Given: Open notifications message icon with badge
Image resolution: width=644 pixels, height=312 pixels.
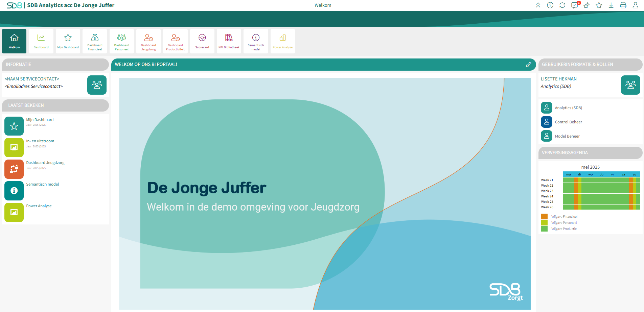Looking at the screenshot, I should click(x=575, y=5).
